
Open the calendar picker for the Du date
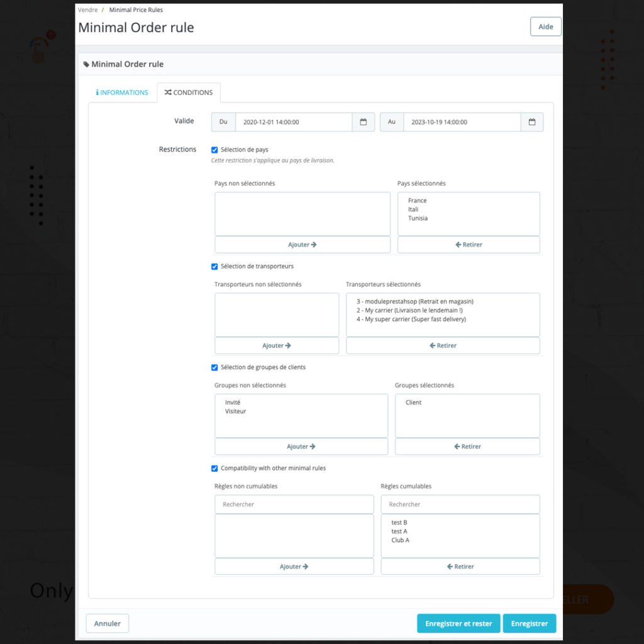[x=364, y=122]
